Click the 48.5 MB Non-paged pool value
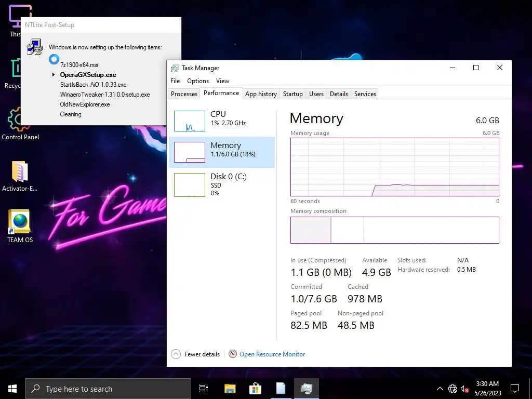This screenshot has width=532, height=399. coord(356,325)
